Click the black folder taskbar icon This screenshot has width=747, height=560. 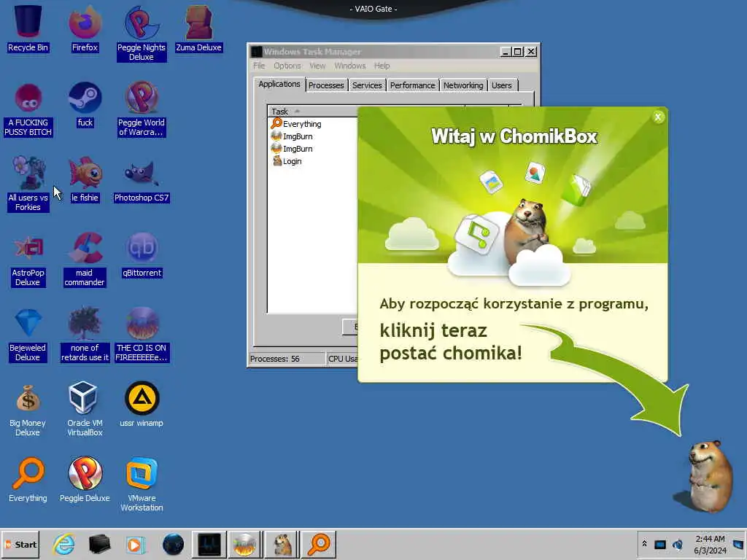pyautogui.click(x=99, y=544)
